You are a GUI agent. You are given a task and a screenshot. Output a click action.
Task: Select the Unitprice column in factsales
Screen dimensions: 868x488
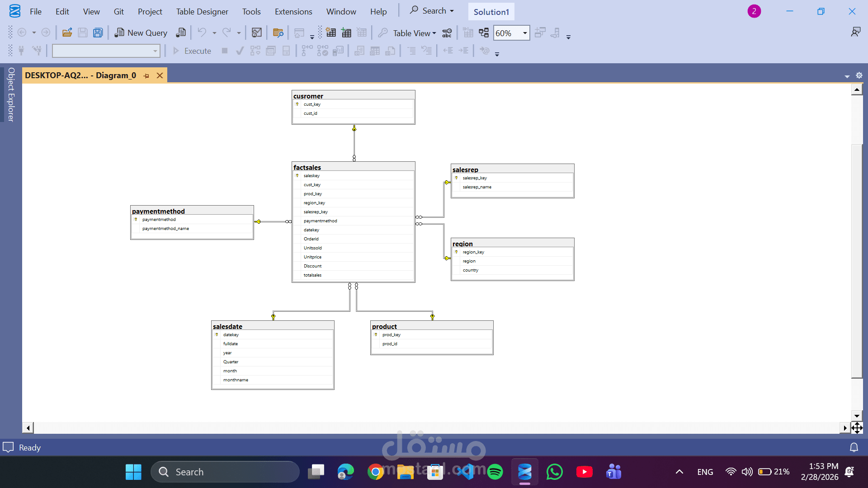(354, 257)
